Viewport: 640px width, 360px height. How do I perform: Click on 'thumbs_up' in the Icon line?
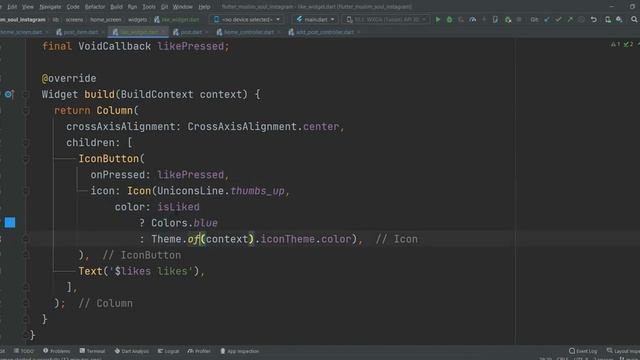click(x=257, y=191)
